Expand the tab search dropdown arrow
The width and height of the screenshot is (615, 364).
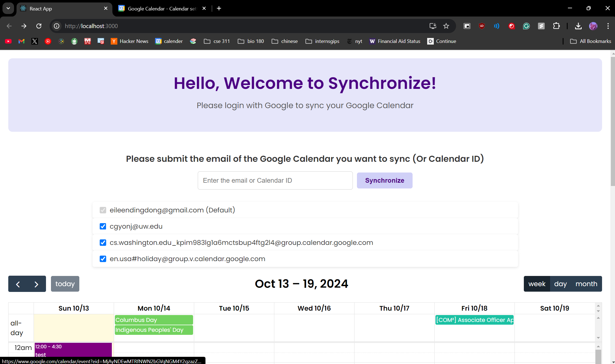coord(8,8)
